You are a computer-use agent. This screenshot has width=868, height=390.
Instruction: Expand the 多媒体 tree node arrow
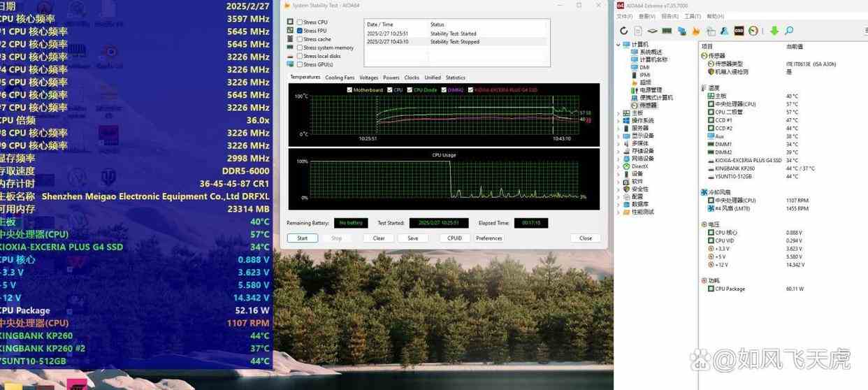coord(619,143)
